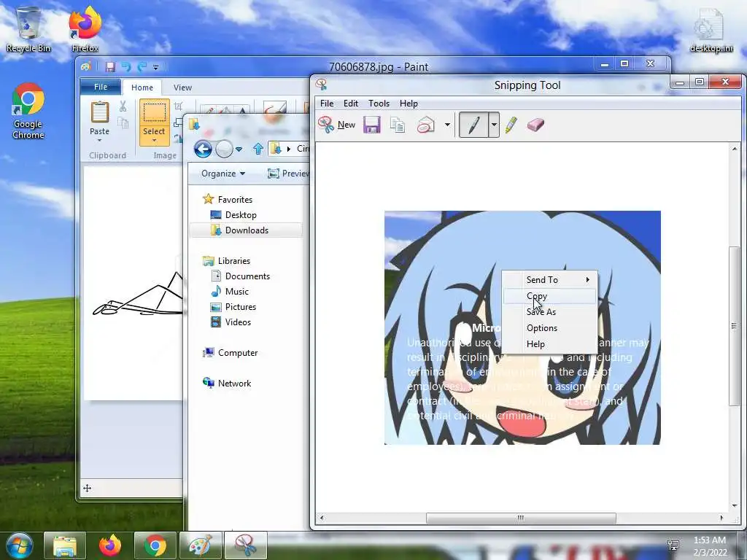Click the Copy icon in Snipping Tool toolbar
The width and height of the screenshot is (747, 560).
click(398, 125)
